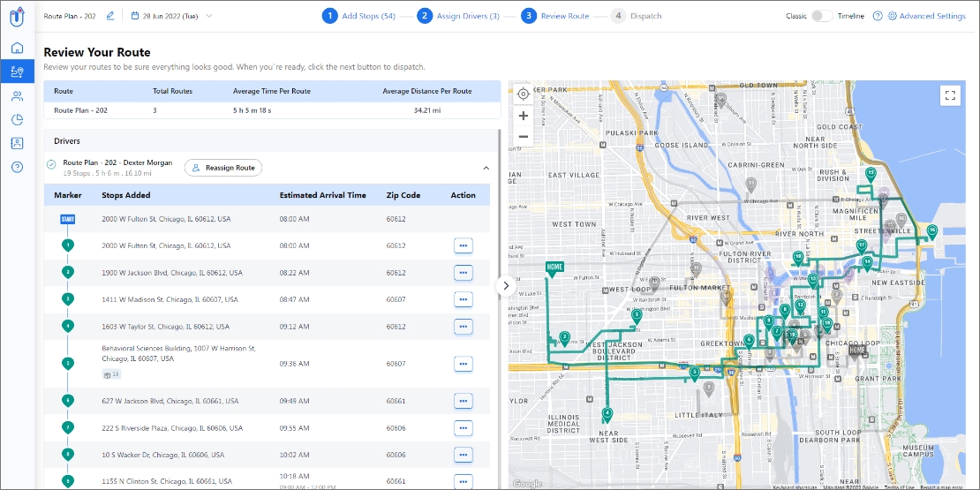
Task: Open the Home icon in the sidebar
Action: click(x=18, y=48)
